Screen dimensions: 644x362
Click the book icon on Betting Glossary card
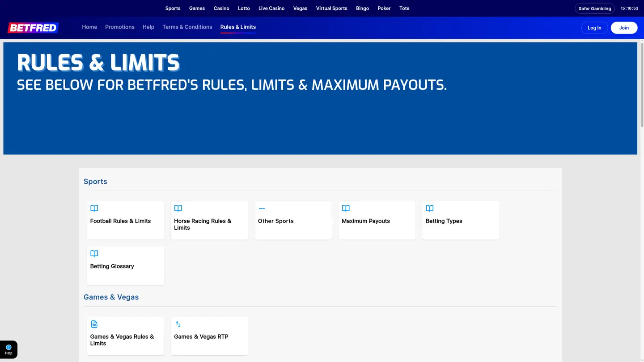94,253
